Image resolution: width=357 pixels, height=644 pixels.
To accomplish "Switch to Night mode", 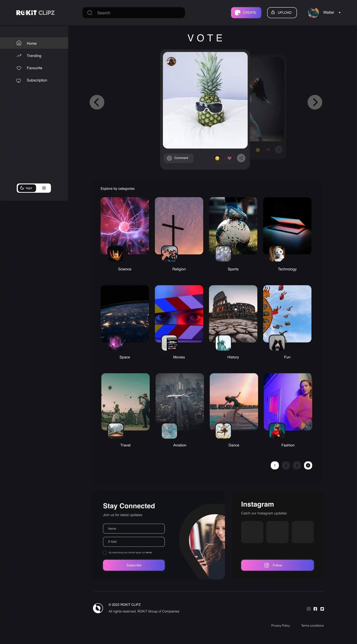I will (x=27, y=188).
